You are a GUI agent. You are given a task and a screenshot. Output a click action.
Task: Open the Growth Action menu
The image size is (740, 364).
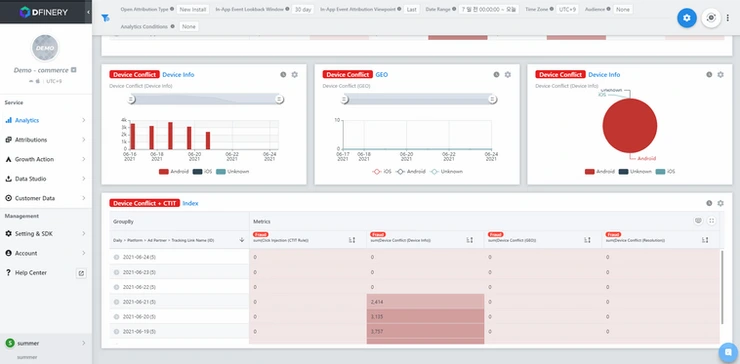click(x=46, y=159)
